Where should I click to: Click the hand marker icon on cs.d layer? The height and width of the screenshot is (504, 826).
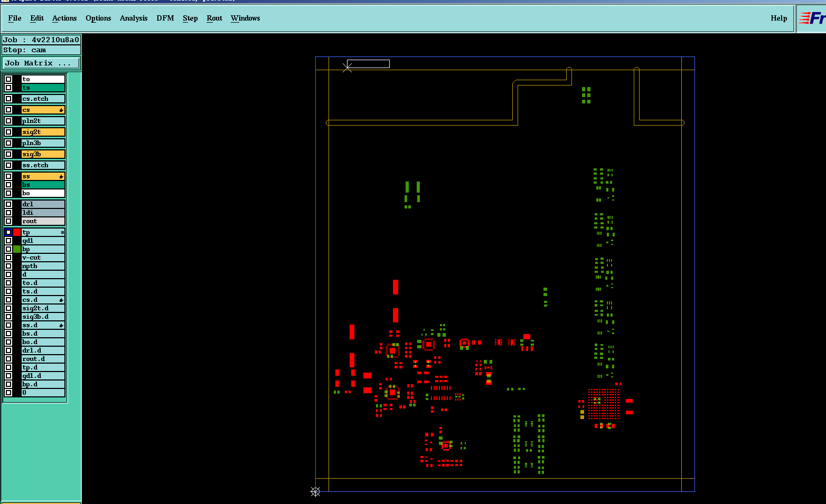[x=61, y=300]
